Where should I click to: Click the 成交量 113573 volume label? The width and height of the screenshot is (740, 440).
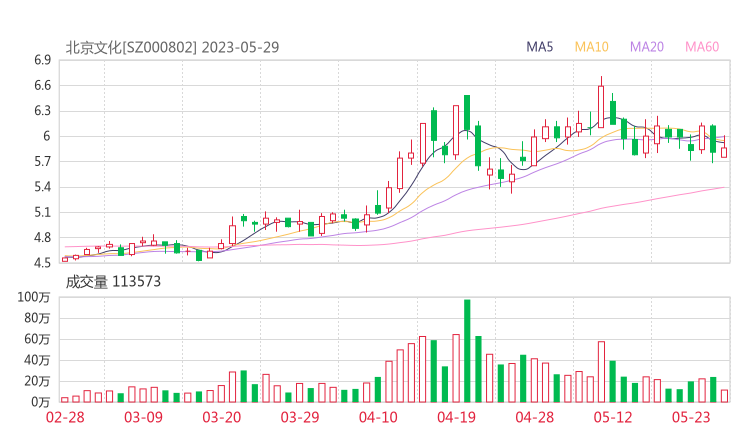click(x=113, y=282)
